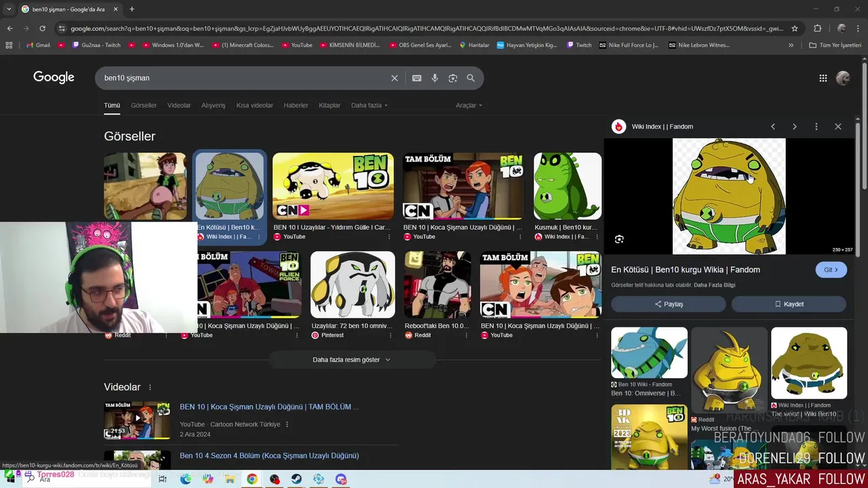
Task: Start a voice search with the microphone
Action: [x=435, y=78]
